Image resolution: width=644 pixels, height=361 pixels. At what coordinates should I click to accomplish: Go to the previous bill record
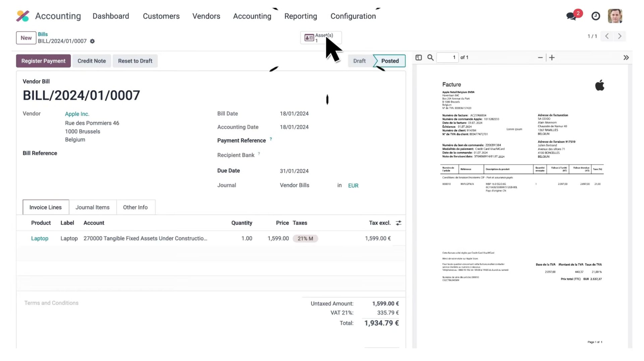[x=607, y=36]
